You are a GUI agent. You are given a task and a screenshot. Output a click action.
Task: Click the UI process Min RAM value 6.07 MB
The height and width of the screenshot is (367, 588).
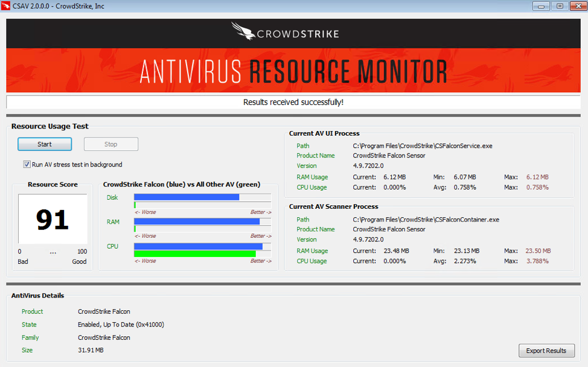click(x=465, y=177)
